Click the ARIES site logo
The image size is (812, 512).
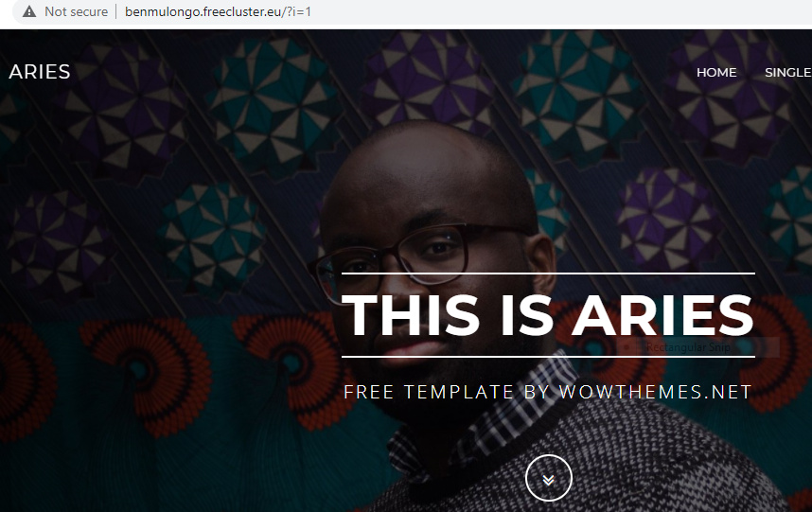point(40,72)
